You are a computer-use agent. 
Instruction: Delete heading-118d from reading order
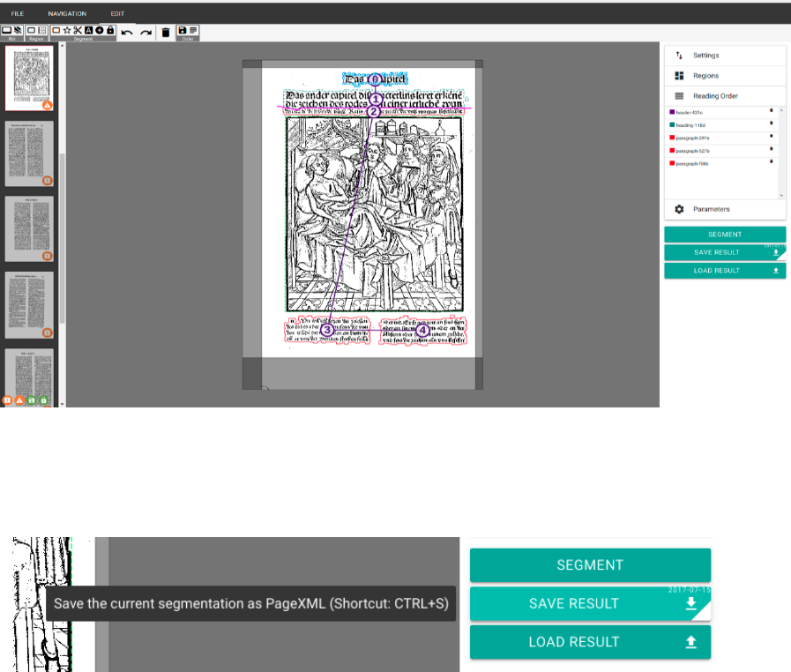point(771,123)
